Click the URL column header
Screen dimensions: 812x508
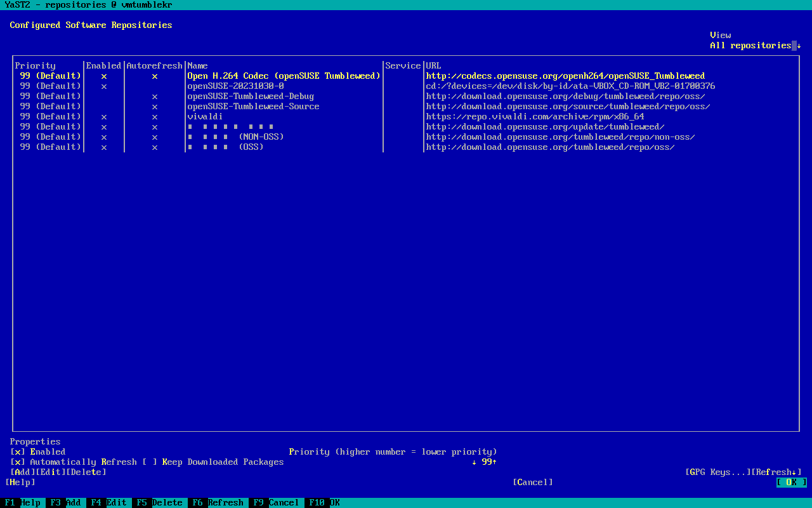click(434, 66)
